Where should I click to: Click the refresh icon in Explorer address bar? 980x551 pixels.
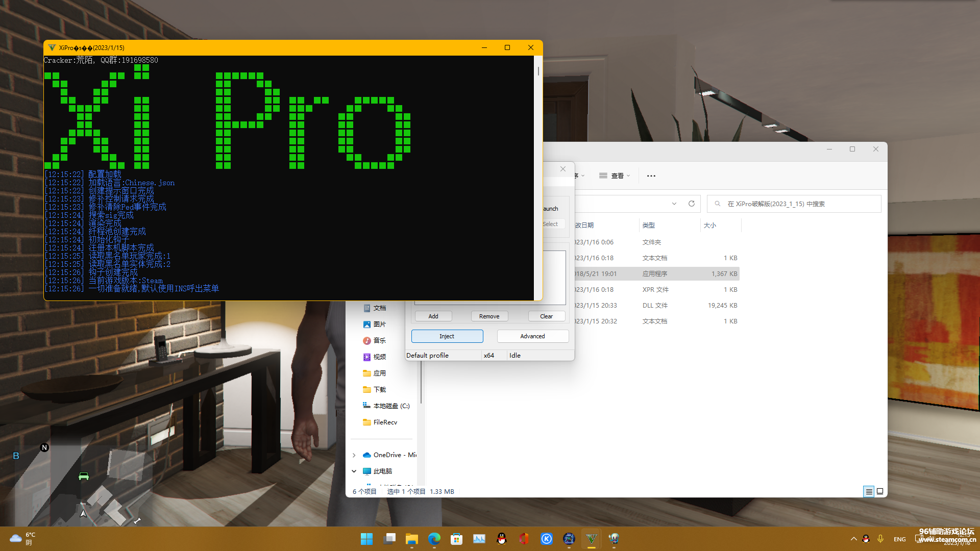click(x=692, y=204)
